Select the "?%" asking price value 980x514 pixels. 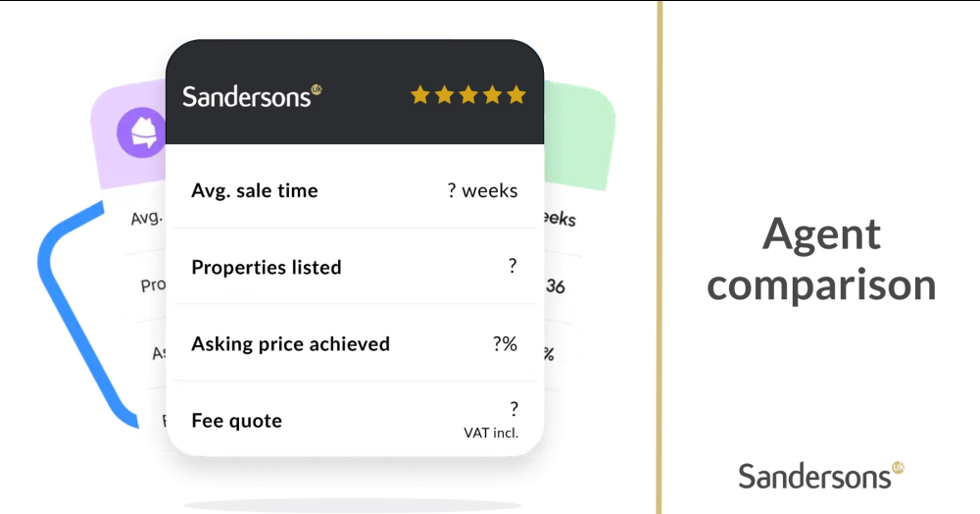[x=505, y=343]
